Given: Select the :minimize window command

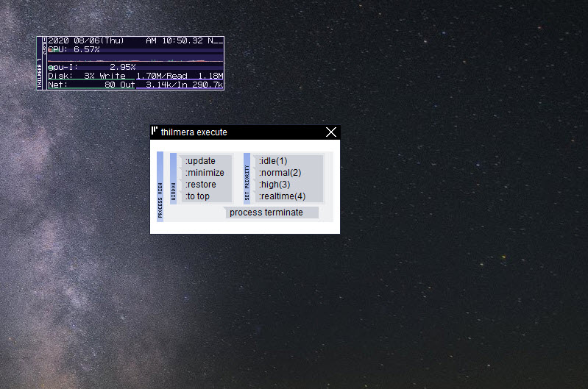Looking at the screenshot, I should click(x=205, y=173).
